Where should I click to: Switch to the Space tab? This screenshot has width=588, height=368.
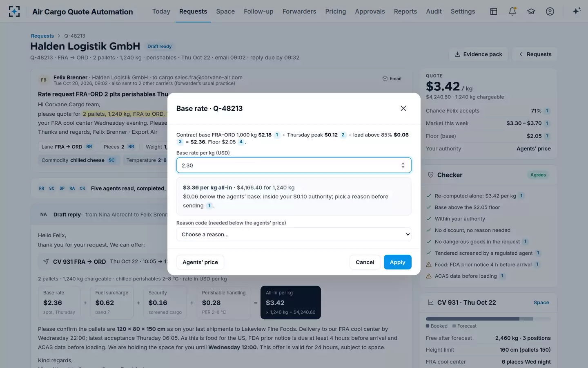[225, 11]
